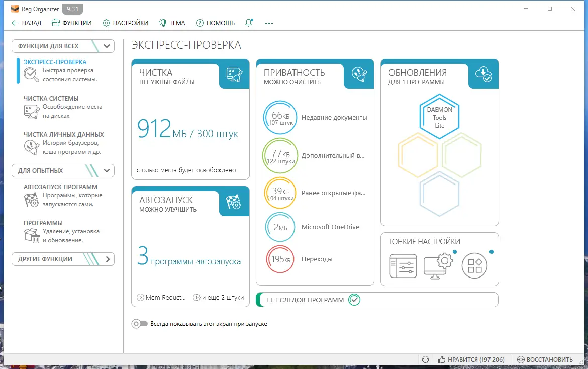Open the Тема menu

click(x=172, y=22)
